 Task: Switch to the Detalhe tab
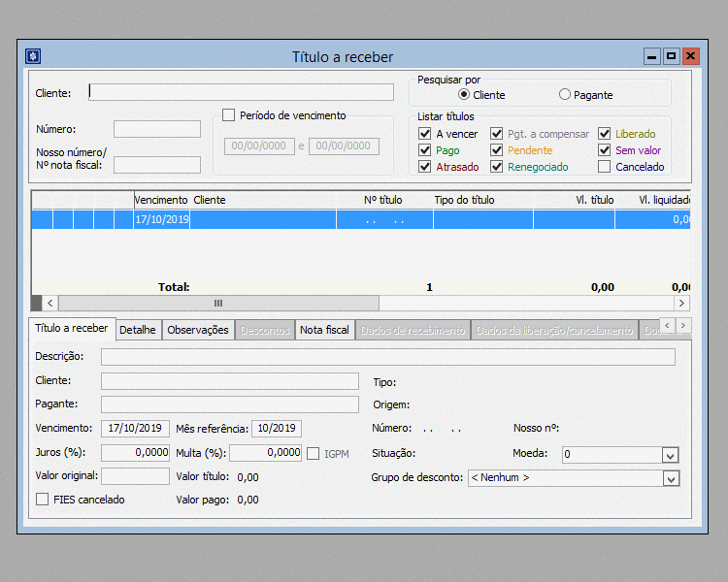click(x=137, y=330)
